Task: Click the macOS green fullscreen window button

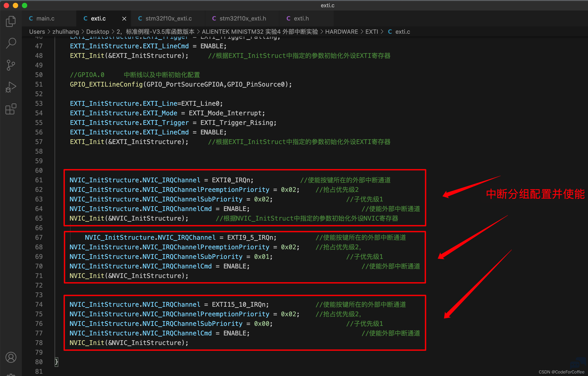Action: click(x=24, y=5)
